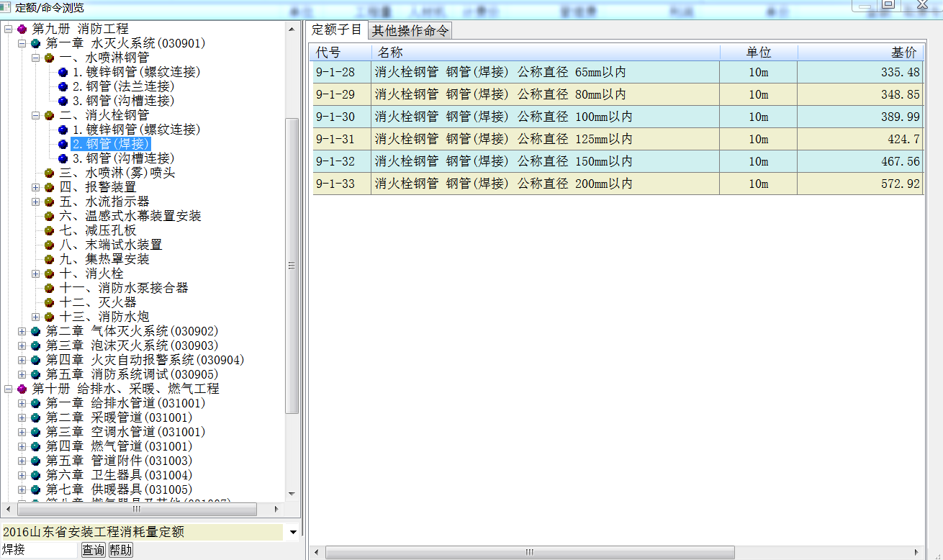Click teal icon of 第七章 供暖器具
This screenshot has width=943, height=560.
click(x=35, y=490)
